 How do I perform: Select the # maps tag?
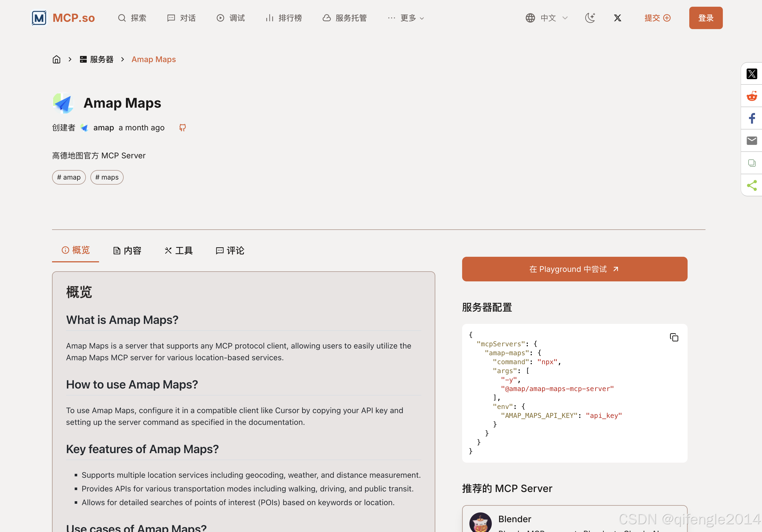[x=107, y=178]
